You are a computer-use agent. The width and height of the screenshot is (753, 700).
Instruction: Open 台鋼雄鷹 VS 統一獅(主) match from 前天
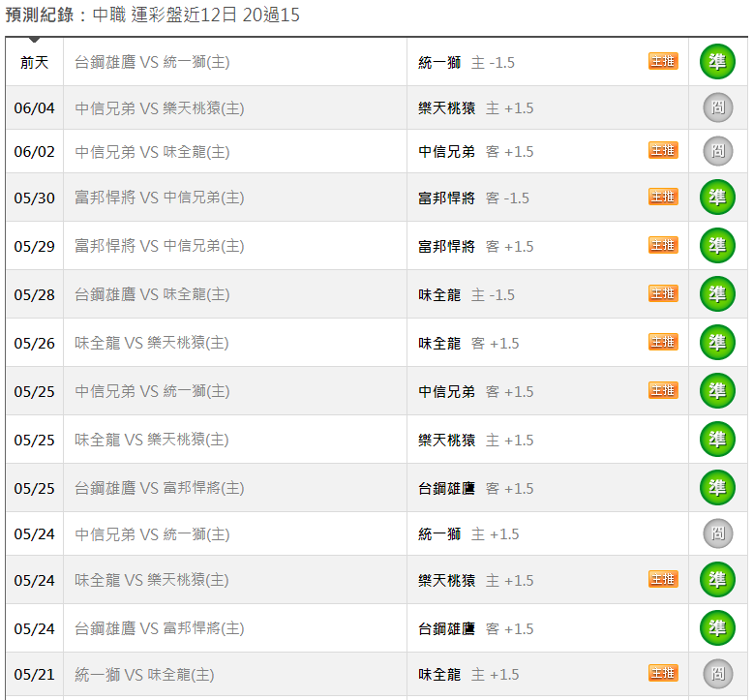pyautogui.click(x=152, y=62)
